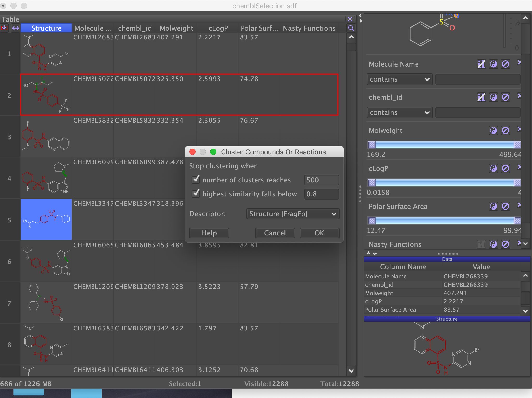Close the Cluster Compounds Or Reactions dialog
532x398 pixels.
click(192, 152)
